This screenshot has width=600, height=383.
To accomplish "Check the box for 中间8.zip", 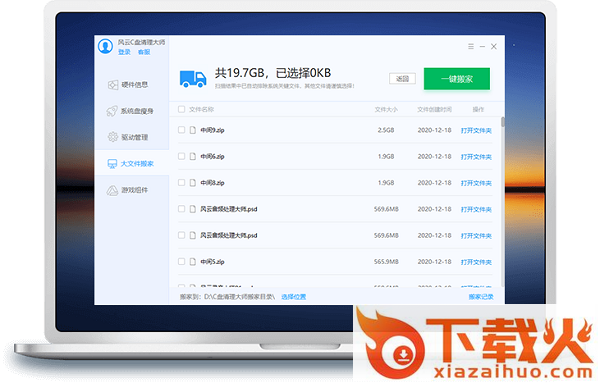I will click(181, 183).
